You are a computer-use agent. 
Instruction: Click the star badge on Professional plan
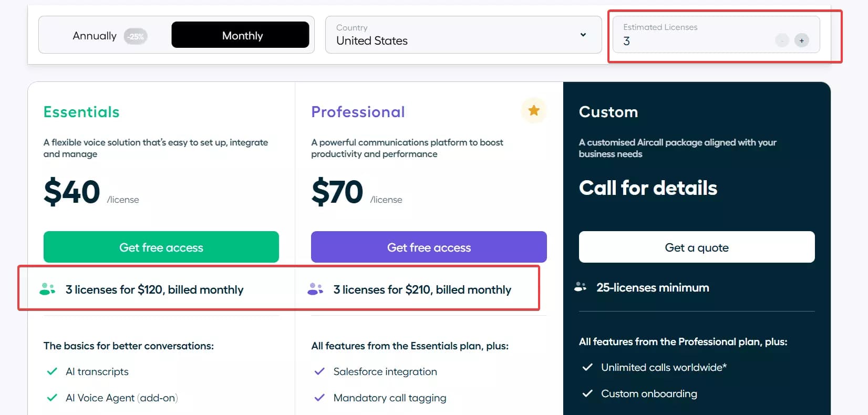(x=534, y=110)
